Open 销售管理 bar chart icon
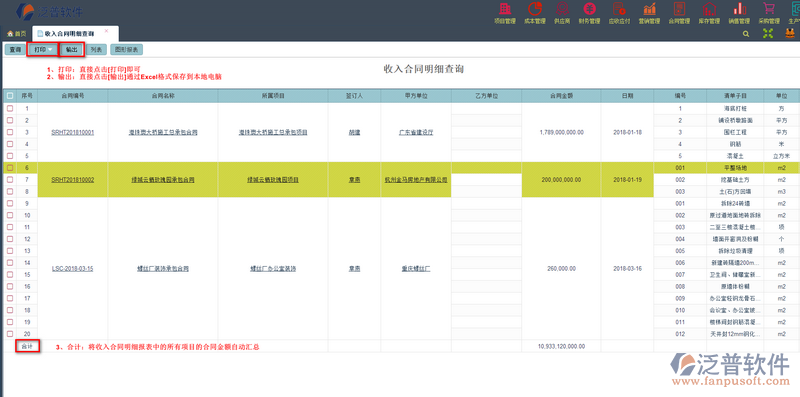This screenshot has width=800, height=397. (x=738, y=9)
